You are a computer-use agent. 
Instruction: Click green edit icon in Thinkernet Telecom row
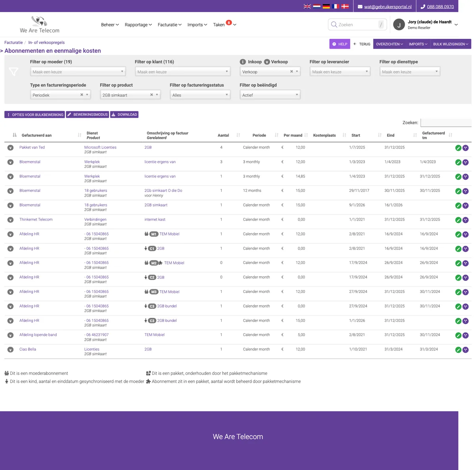[458, 220]
